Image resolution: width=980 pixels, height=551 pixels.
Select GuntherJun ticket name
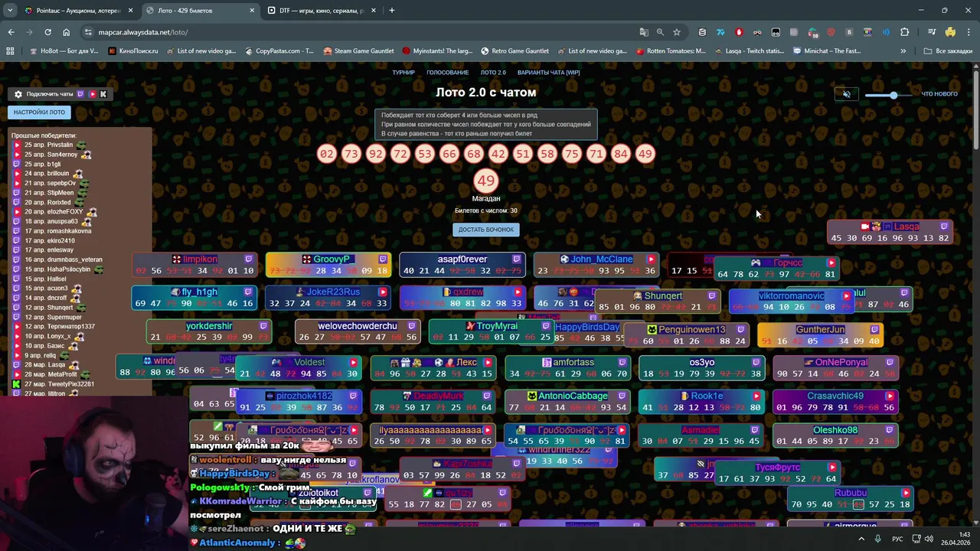[x=820, y=330]
